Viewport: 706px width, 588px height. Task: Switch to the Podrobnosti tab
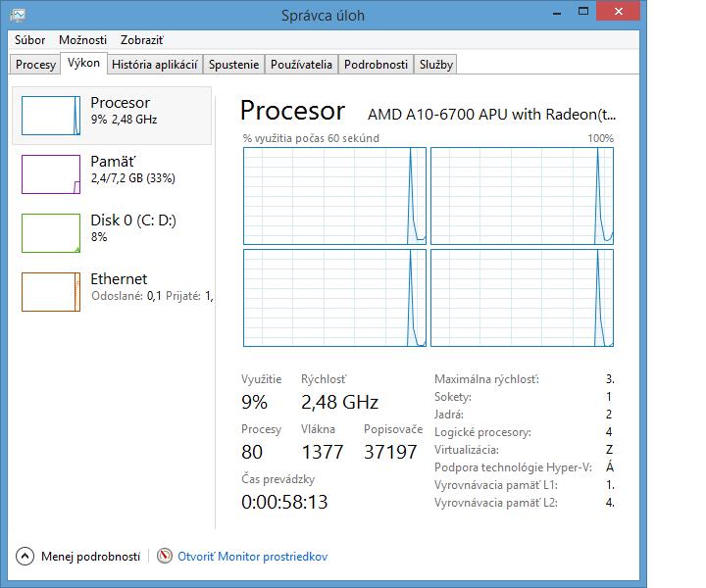[x=376, y=65]
